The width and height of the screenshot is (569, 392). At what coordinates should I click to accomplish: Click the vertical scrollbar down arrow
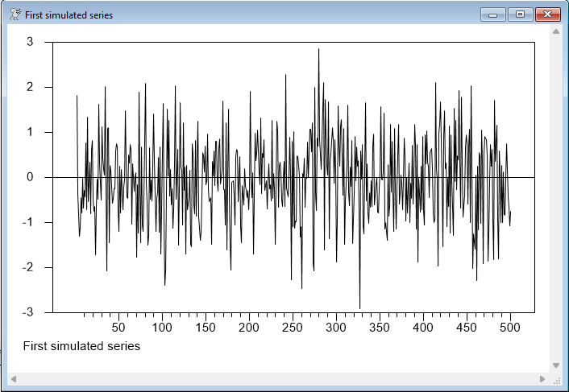coord(555,365)
